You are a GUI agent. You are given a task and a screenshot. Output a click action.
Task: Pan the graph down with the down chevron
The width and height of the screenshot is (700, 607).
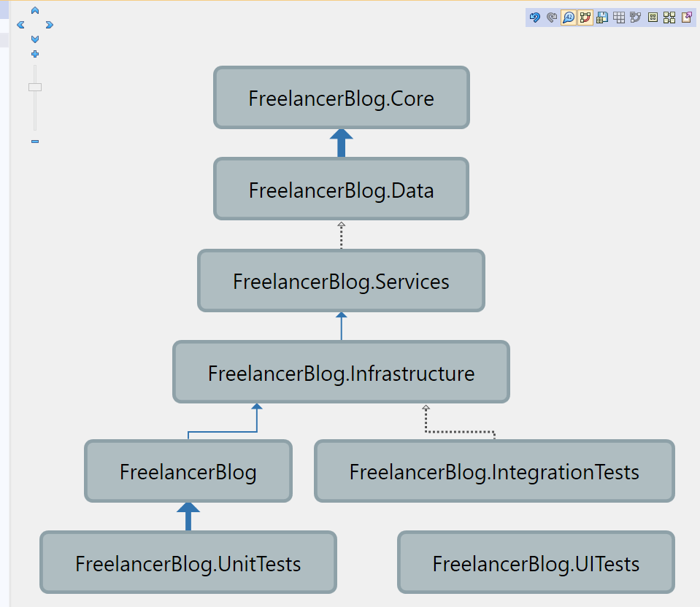coord(35,39)
